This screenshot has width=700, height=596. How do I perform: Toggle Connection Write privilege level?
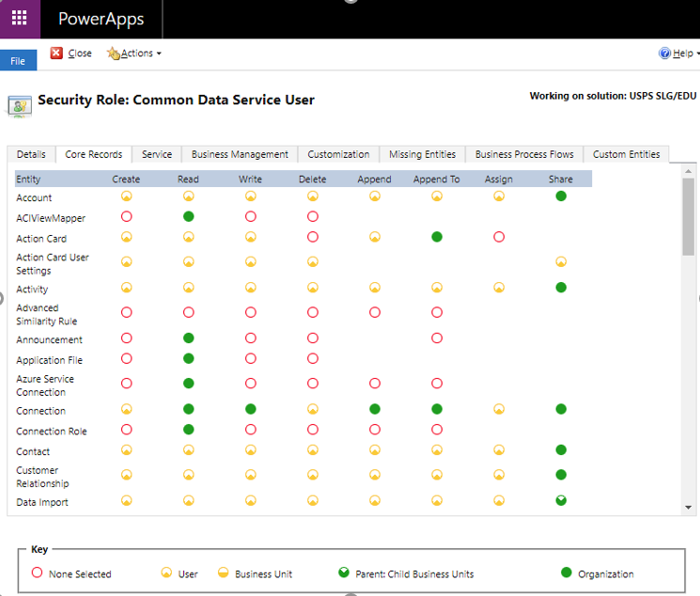coord(251,409)
